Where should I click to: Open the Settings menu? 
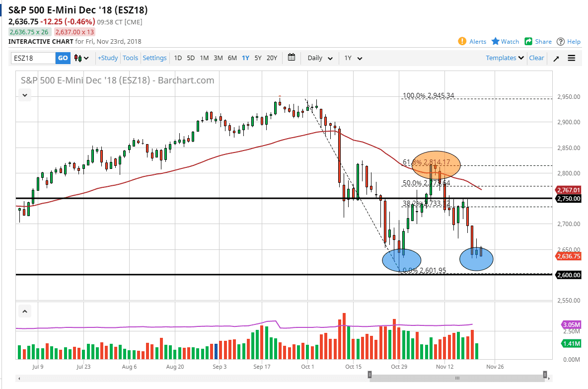tap(154, 58)
